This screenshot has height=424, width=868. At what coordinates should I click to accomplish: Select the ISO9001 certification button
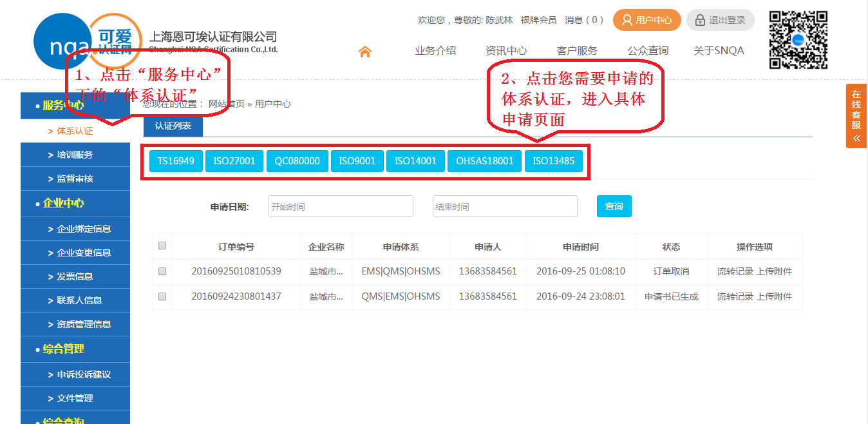tap(357, 161)
